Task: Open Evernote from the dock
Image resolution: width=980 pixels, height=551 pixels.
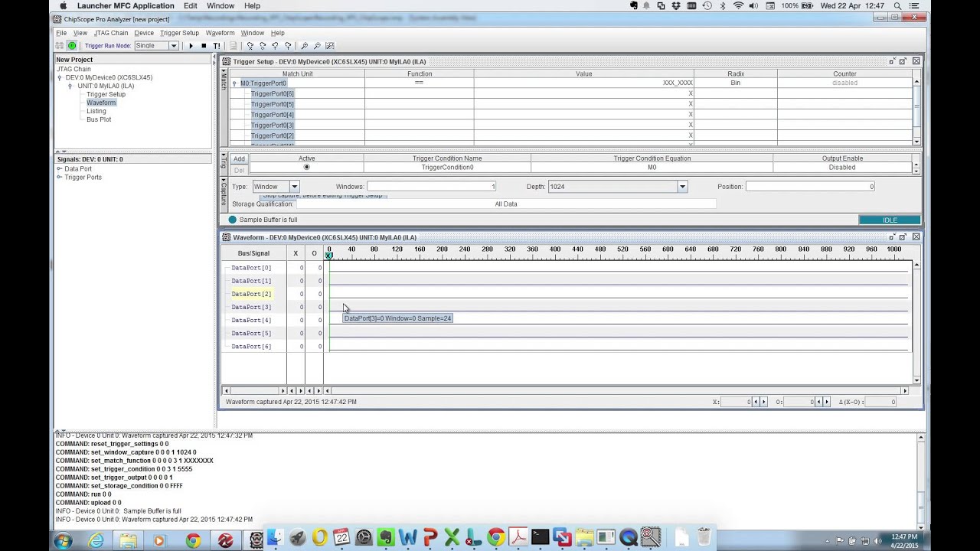Action: (385, 538)
